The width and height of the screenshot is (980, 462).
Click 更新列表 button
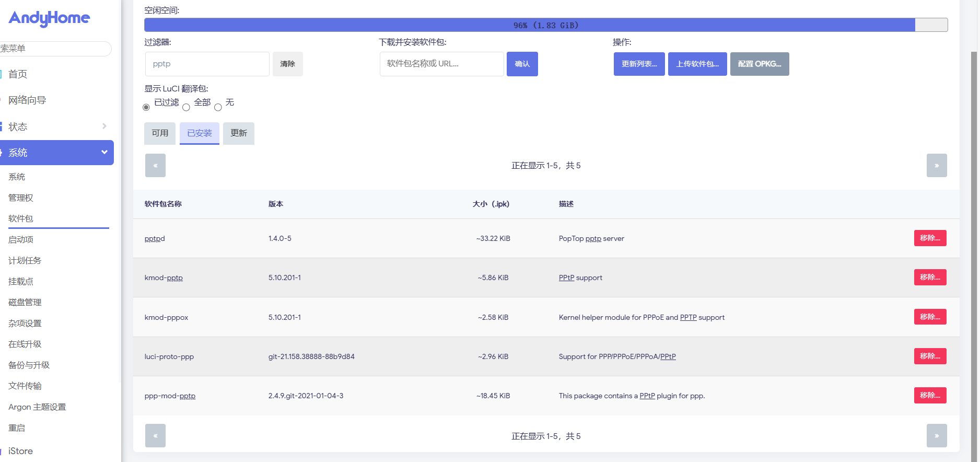639,64
